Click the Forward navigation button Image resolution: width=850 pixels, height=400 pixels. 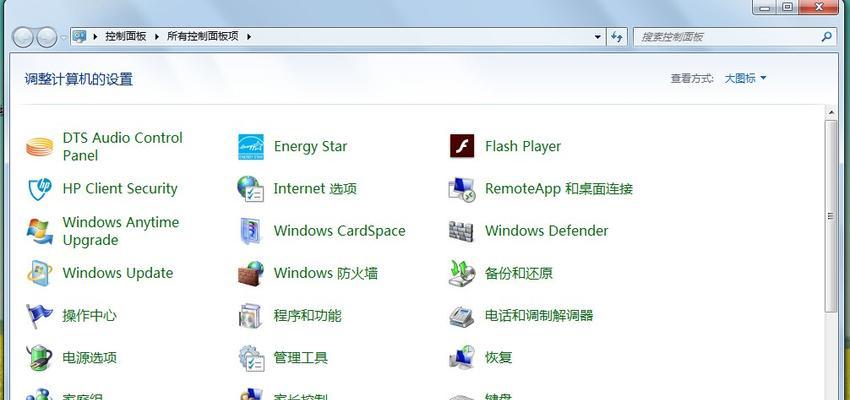tap(47, 37)
